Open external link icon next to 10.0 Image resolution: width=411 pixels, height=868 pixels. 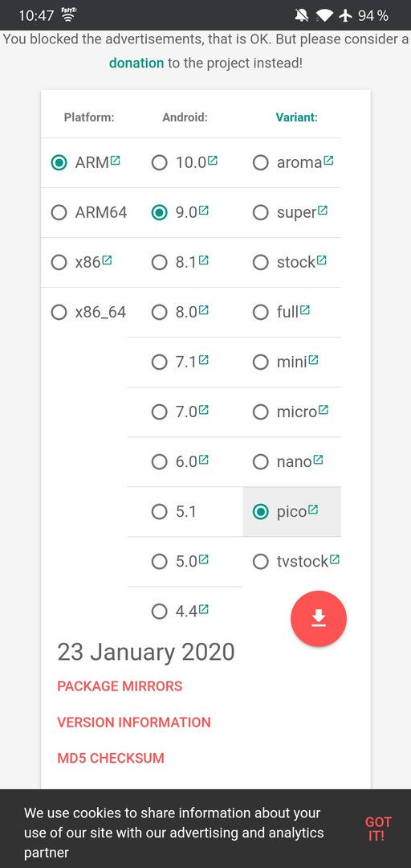[x=213, y=161]
